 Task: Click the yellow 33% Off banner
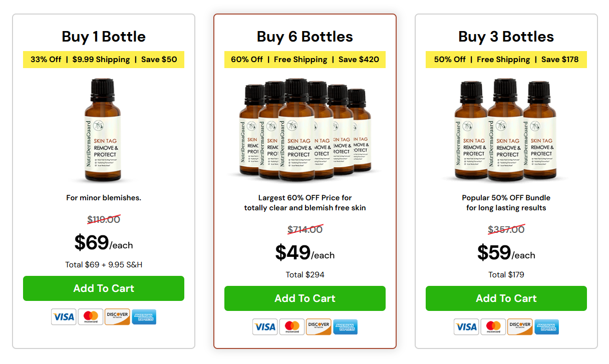(103, 59)
